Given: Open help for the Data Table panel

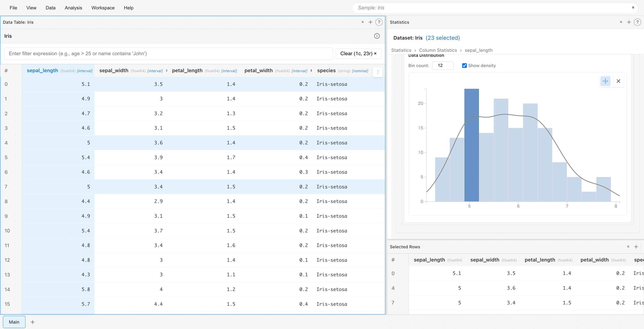Looking at the screenshot, I should tap(379, 22).
